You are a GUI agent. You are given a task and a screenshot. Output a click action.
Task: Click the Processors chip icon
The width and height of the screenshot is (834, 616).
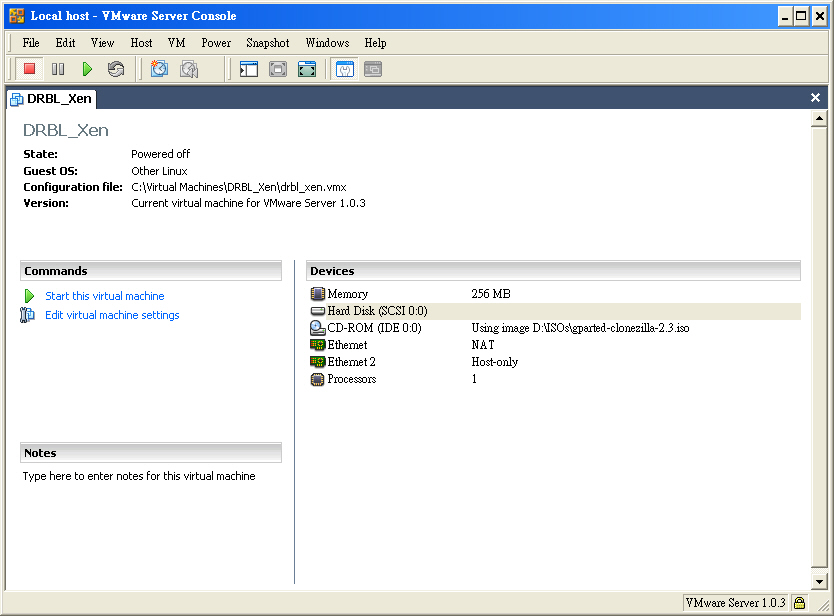tap(318, 379)
